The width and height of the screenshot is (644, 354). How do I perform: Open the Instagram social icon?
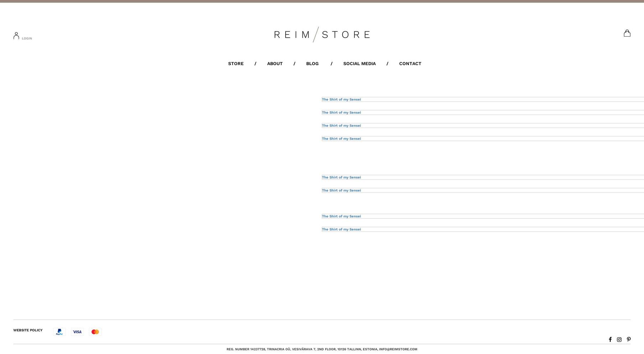coord(619,339)
